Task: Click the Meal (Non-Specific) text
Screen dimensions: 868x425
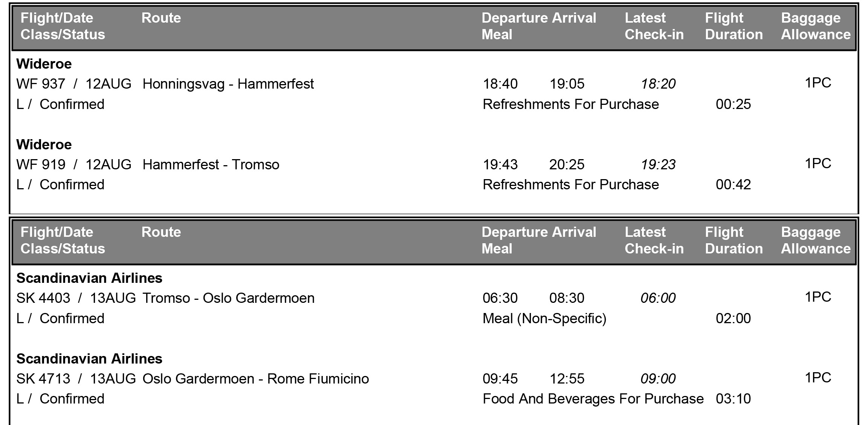Action: [x=544, y=318]
